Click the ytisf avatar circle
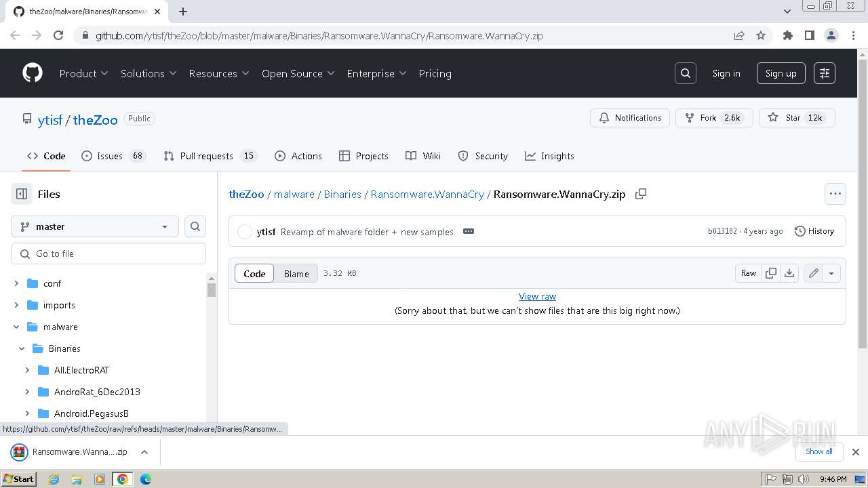Screen dimensions: 868x488 (245, 232)
